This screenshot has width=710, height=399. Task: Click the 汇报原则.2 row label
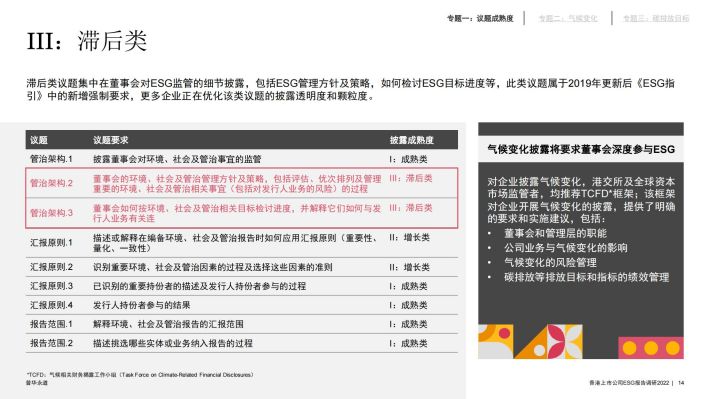(51, 267)
